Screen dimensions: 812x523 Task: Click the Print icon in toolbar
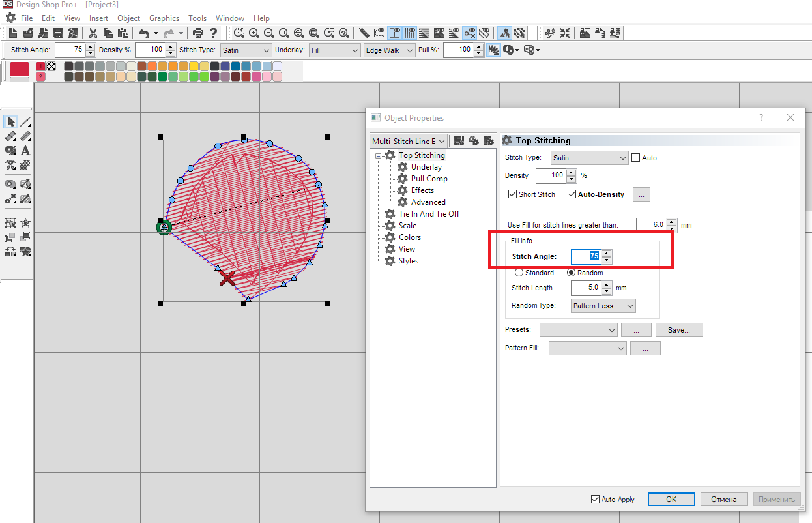[198, 33]
